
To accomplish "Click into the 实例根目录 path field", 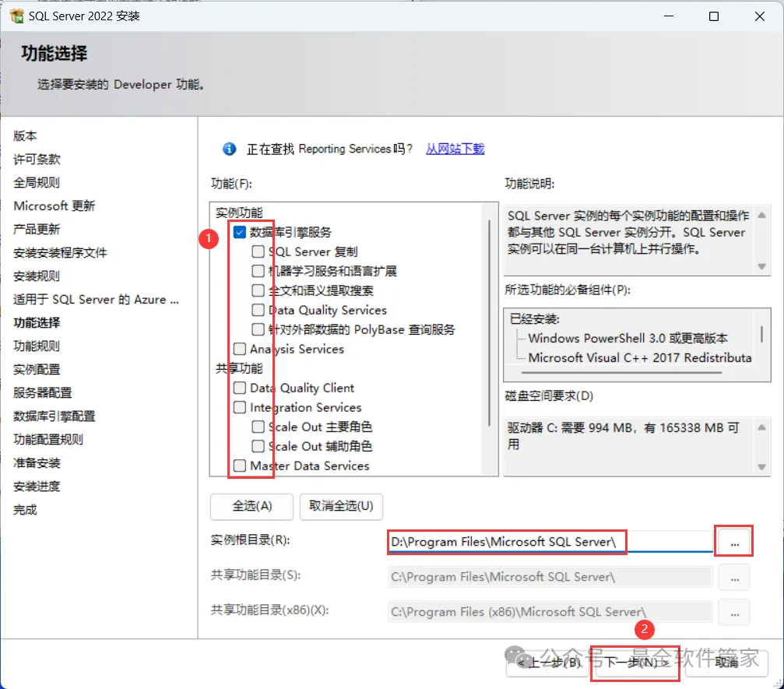I will tap(550, 542).
